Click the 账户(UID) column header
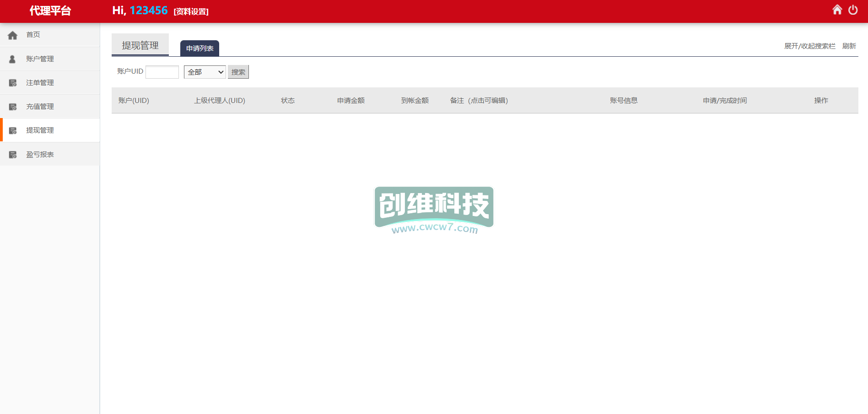The image size is (868, 414). (134, 100)
